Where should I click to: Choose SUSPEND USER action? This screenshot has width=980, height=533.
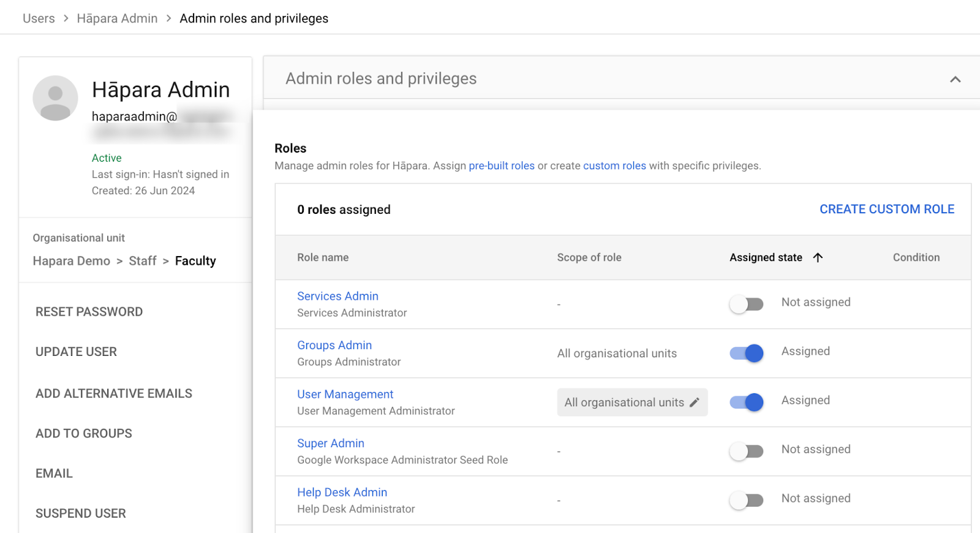(81, 513)
